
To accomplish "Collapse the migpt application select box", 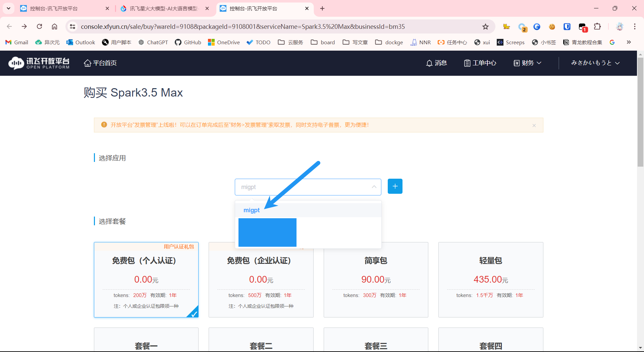I will click(374, 187).
